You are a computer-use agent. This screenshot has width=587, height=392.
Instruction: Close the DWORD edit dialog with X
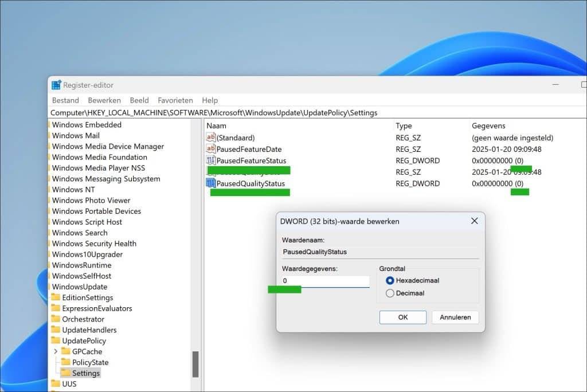tap(474, 221)
